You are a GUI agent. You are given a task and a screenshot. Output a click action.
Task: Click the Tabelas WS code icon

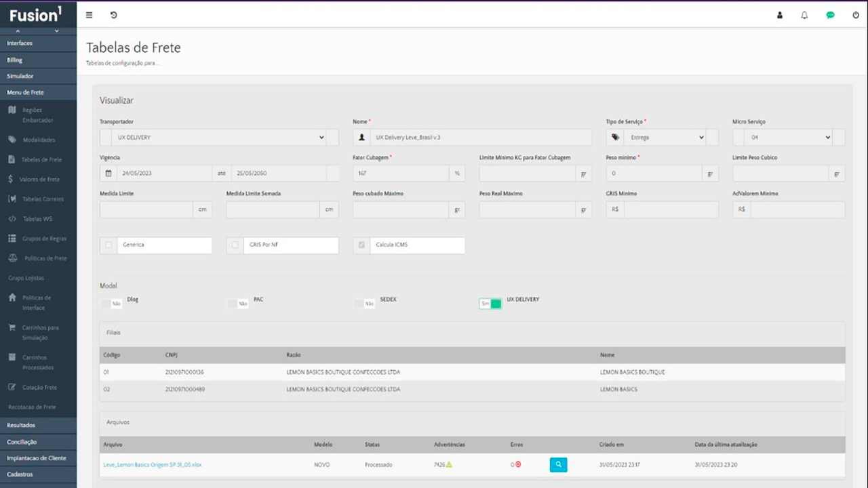point(12,219)
